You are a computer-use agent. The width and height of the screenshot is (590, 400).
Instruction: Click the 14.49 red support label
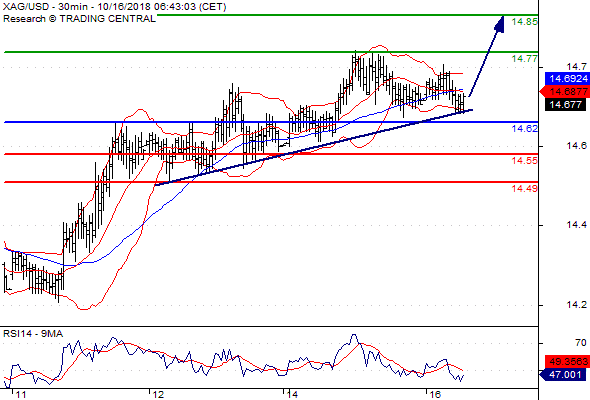525,189
